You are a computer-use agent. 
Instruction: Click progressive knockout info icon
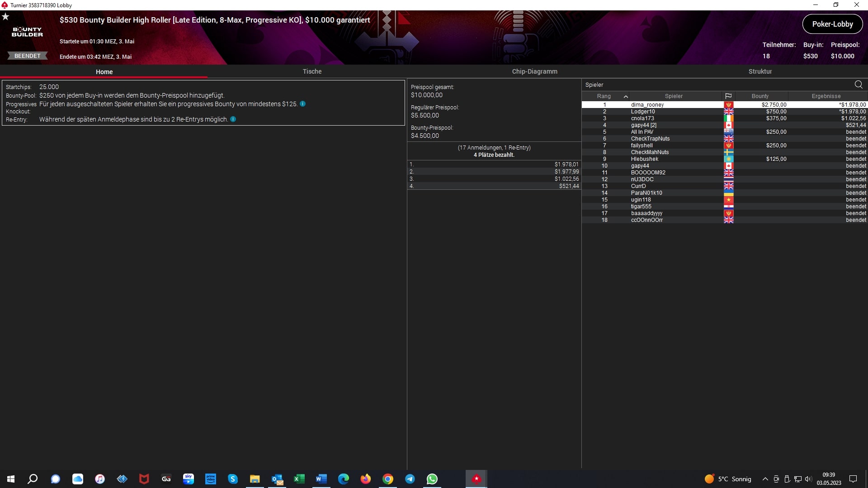(303, 104)
